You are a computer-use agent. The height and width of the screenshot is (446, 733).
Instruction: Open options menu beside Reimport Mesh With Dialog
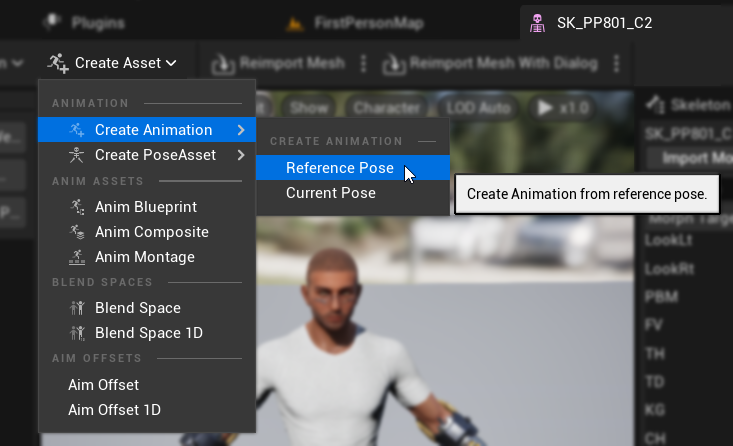pyautogui.click(x=616, y=64)
